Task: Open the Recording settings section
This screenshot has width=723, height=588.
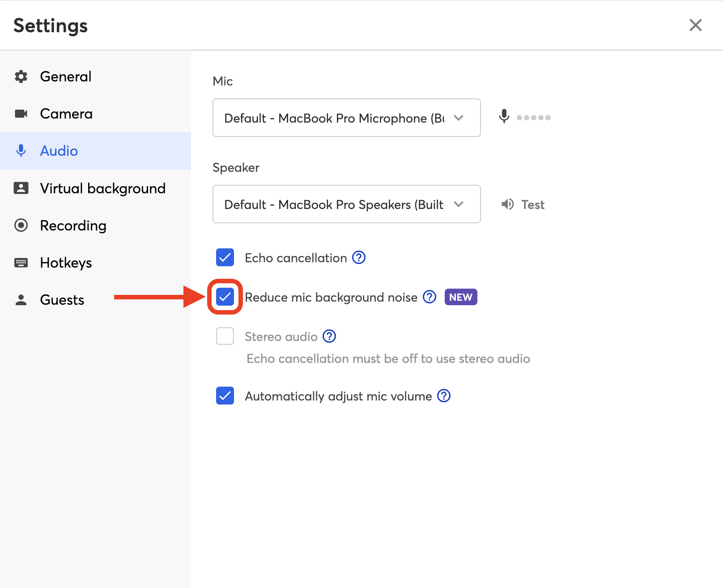Action: pyautogui.click(x=73, y=226)
